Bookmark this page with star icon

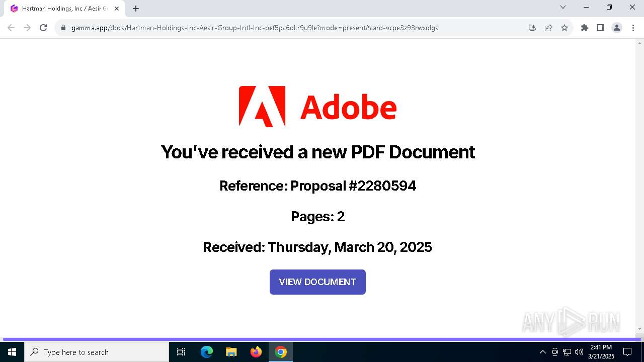coord(565,28)
